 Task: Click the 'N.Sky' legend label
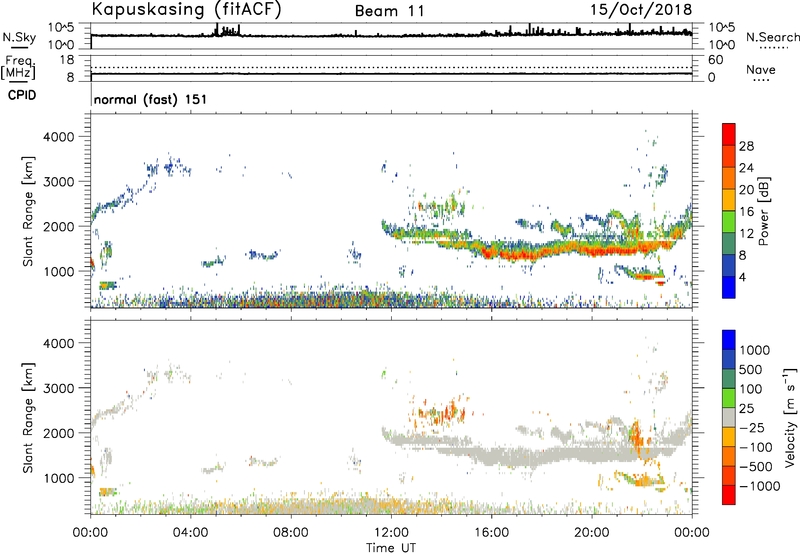coord(19,37)
